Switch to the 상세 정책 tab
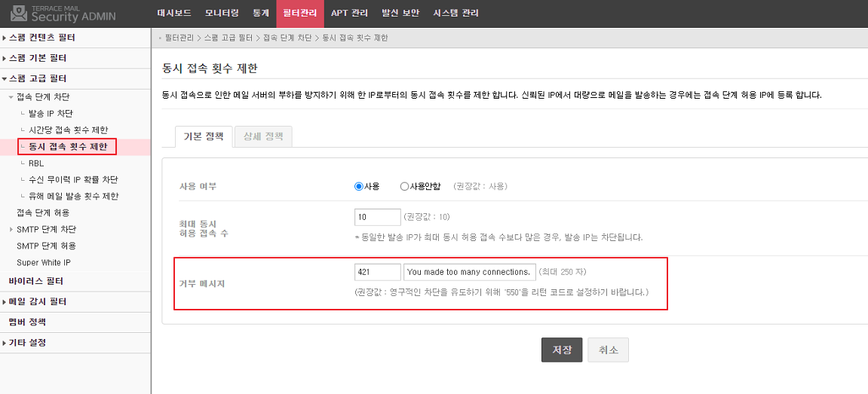Screen dimensions: 868x394 (x=263, y=136)
